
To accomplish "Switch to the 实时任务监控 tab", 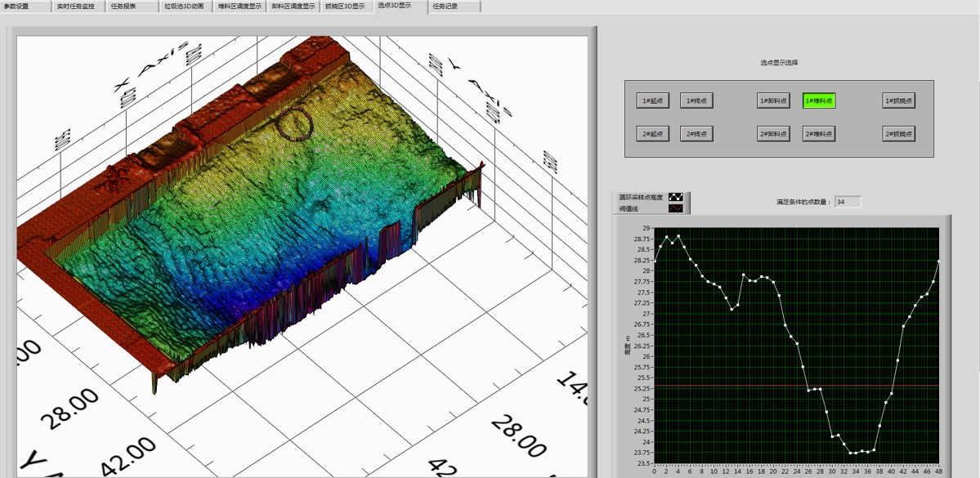I will coord(76,7).
